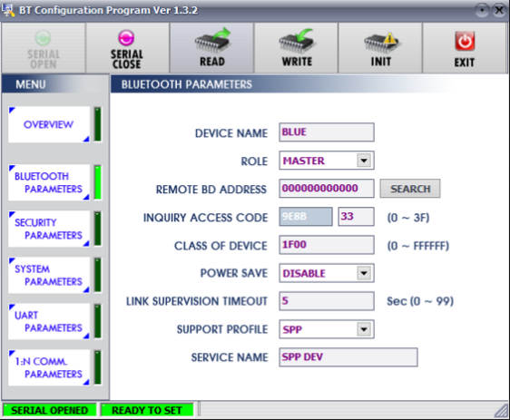510x420 pixels.
Task: Click the EXIT power button
Action: [x=465, y=48]
